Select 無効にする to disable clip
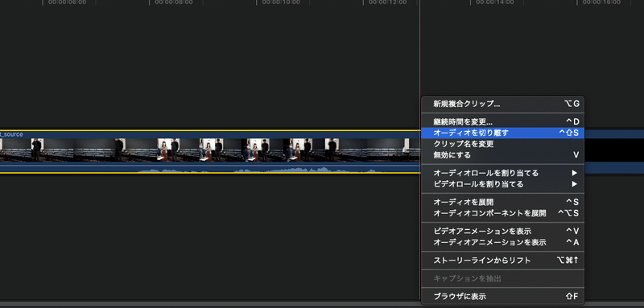This screenshot has height=308, width=644. pos(502,155)
